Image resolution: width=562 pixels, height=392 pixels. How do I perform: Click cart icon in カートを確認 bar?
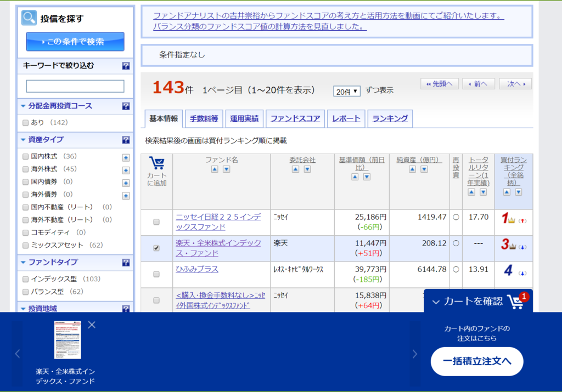pos(516,302)
